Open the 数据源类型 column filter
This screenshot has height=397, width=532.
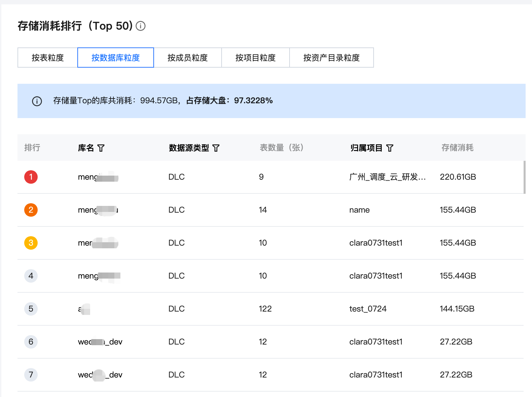point(216,148)
